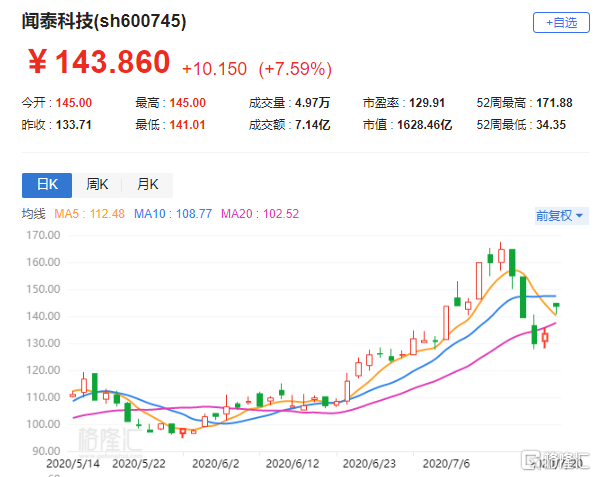Switch to 日K daily chart tab
Screen dimensions: 596x477
coord(47,185)
